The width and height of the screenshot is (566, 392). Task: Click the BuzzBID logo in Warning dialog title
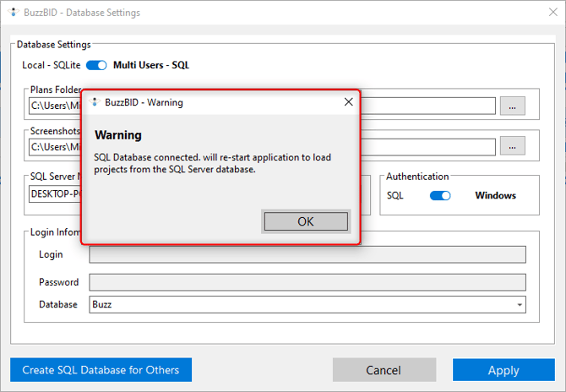point(95,102)
